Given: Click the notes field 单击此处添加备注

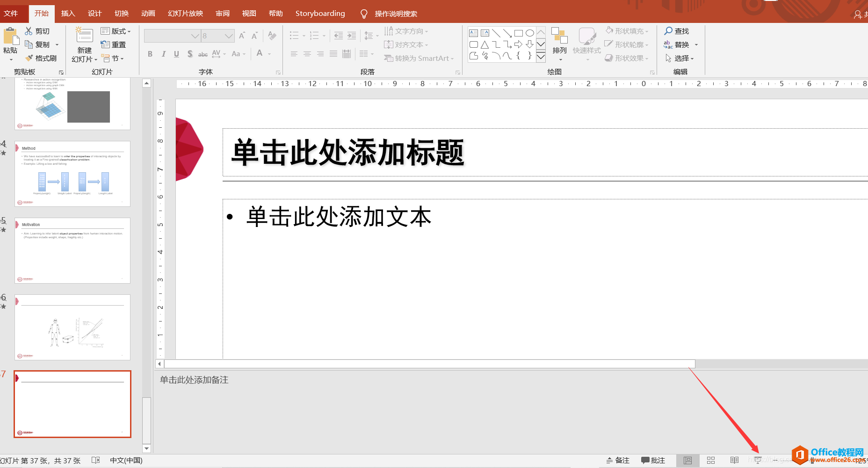Looking at the screenshot, I should coord(194,380).
